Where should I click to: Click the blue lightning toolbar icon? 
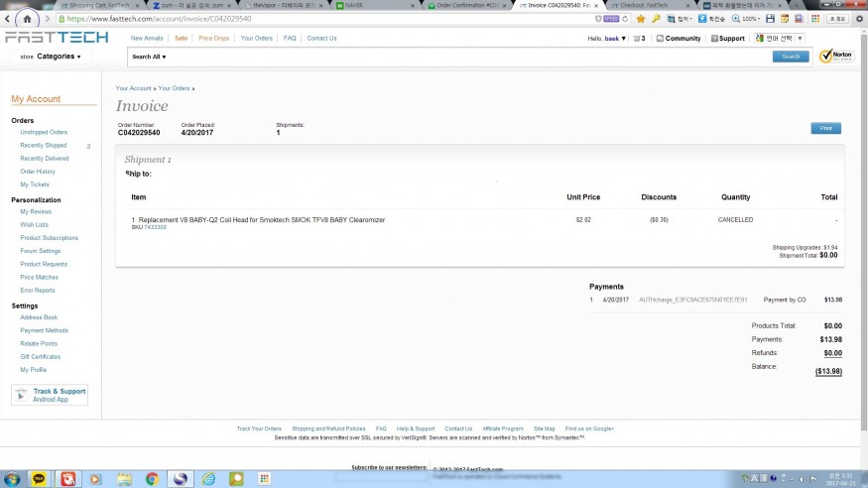[x=702, y=19]
